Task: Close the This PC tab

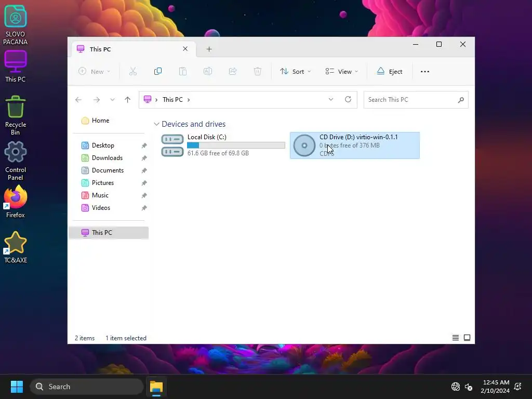Action: 185,49
